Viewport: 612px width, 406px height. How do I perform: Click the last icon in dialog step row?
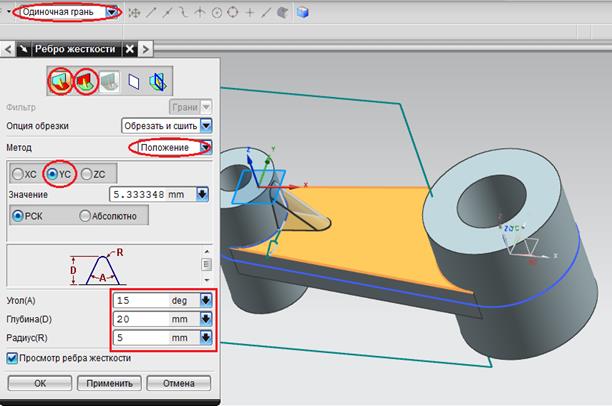(158, 80)
